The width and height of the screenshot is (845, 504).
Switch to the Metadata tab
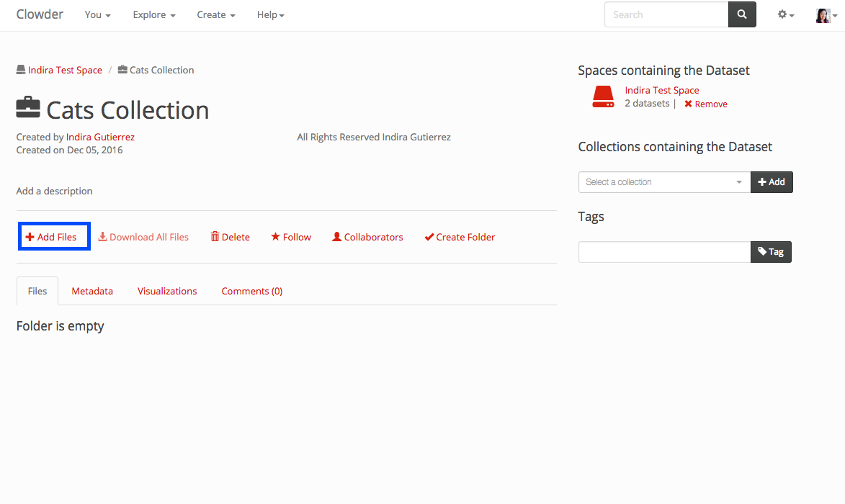click(x=92, y=292)
